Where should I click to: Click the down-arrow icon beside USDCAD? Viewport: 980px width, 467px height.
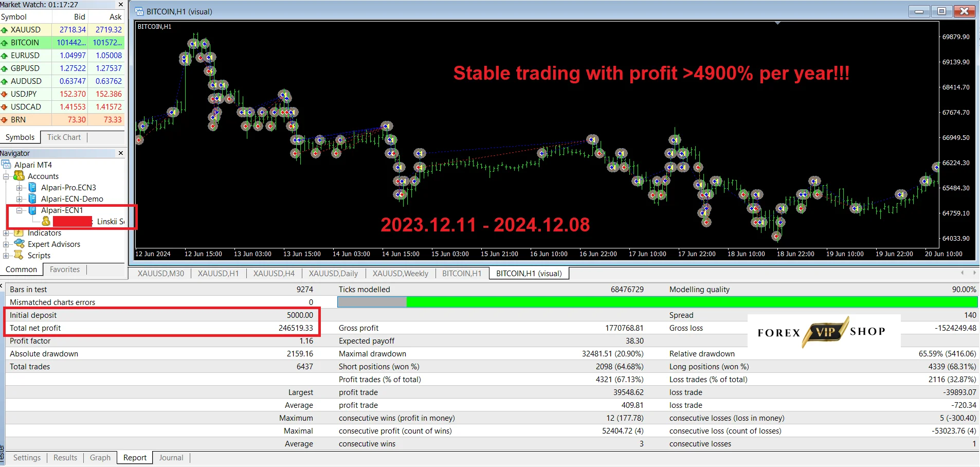(5, 107)
